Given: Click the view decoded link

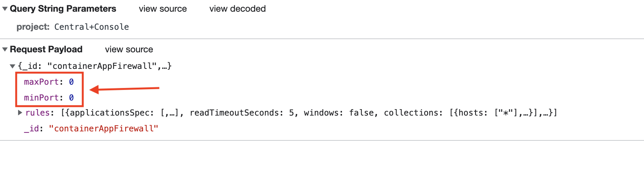Looking at the screenshot, I should click(237, 9).
